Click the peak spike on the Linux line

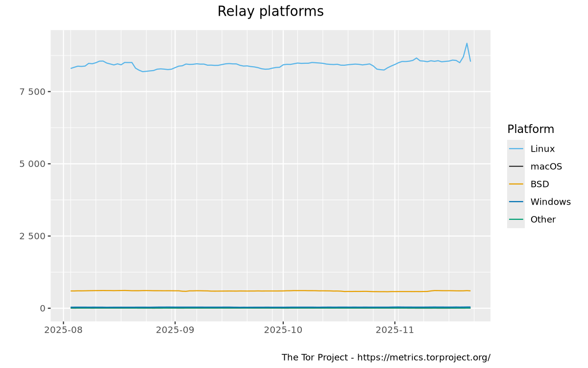(466, 43)
